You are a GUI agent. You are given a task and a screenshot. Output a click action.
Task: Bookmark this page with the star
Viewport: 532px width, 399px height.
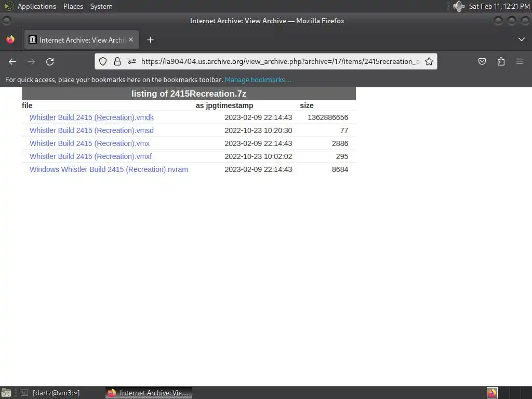tap(429, 61)
